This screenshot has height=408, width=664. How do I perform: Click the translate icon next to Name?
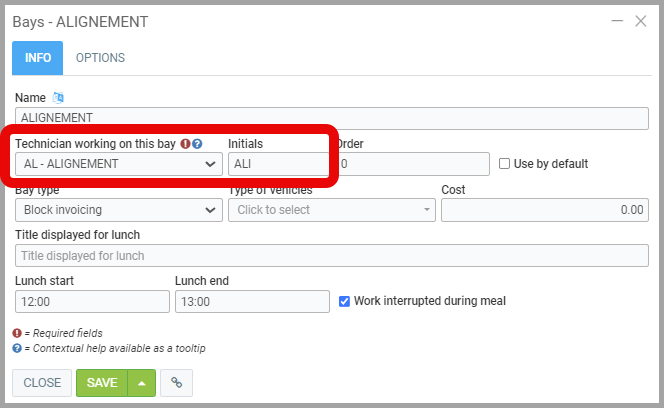[x=58, y=97]
